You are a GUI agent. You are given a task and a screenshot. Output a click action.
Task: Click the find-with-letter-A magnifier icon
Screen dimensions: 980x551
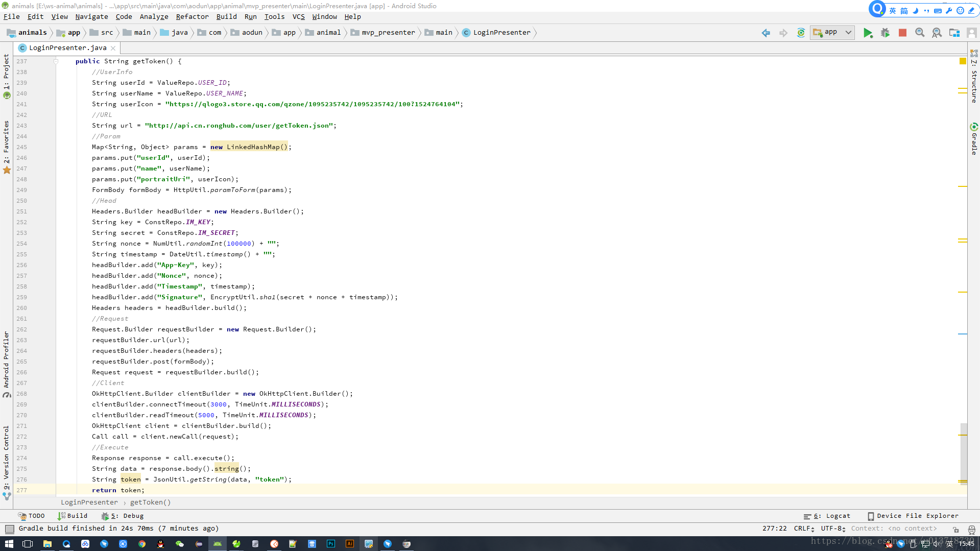[937, 33]
